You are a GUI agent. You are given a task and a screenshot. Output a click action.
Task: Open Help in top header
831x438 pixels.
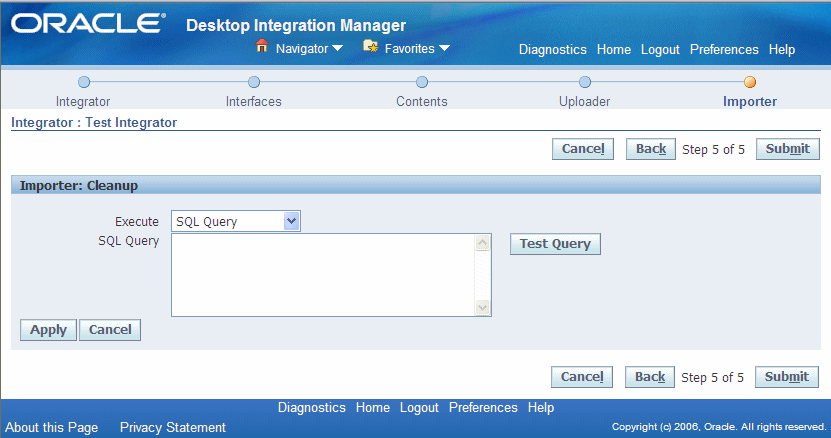(x=782, y=49)
